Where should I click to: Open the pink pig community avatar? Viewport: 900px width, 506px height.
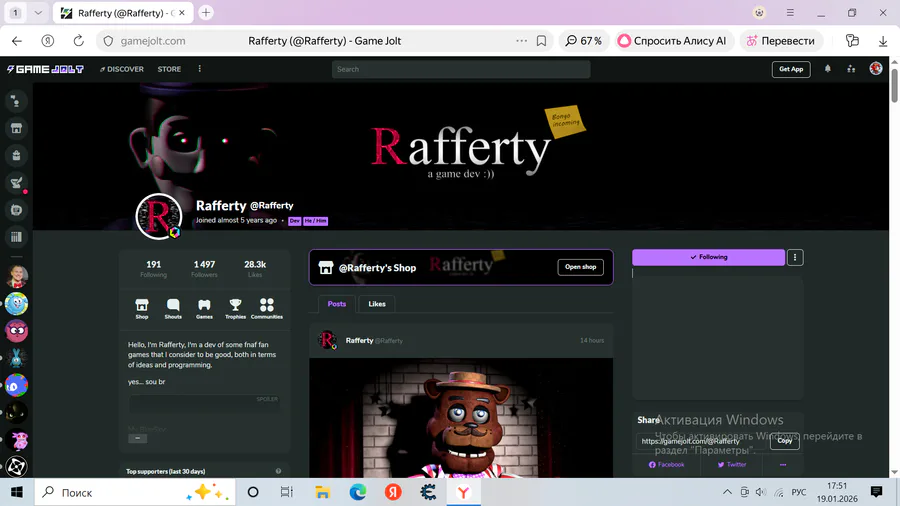(x=17, y=439)
